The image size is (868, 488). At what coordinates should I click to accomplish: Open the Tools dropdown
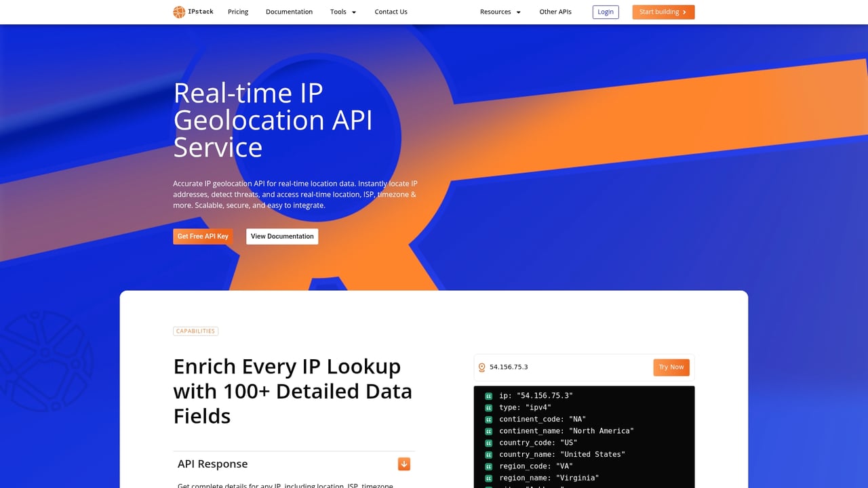coord(342,12)
